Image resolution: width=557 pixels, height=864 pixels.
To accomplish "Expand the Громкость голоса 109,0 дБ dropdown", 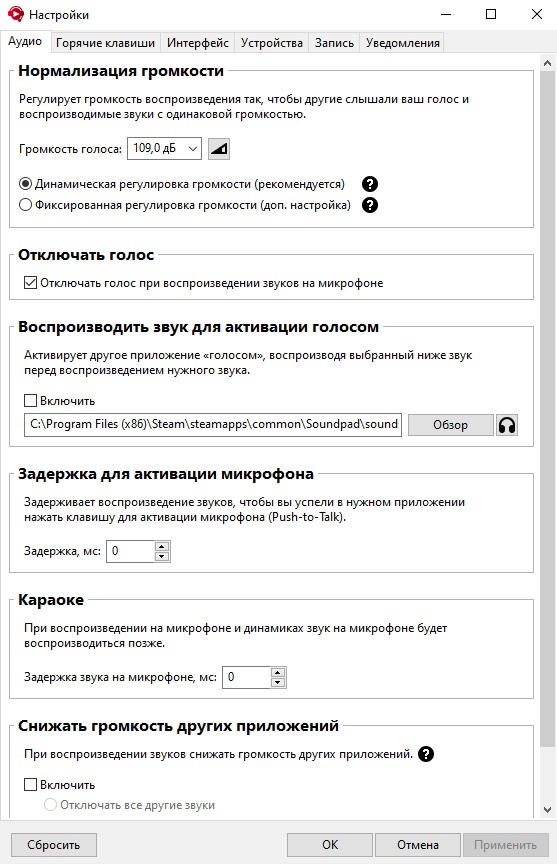I will pyautogui.click(x=164, y=148).
